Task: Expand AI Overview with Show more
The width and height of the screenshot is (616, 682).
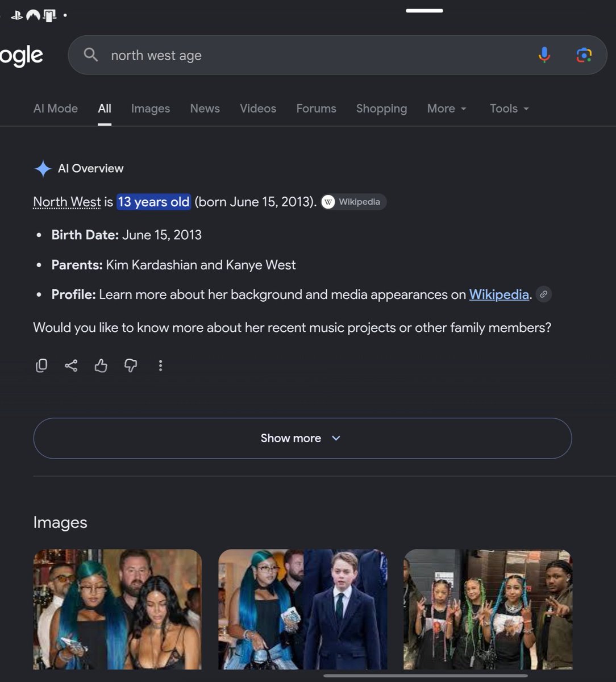Action: [x=302, y=438]
